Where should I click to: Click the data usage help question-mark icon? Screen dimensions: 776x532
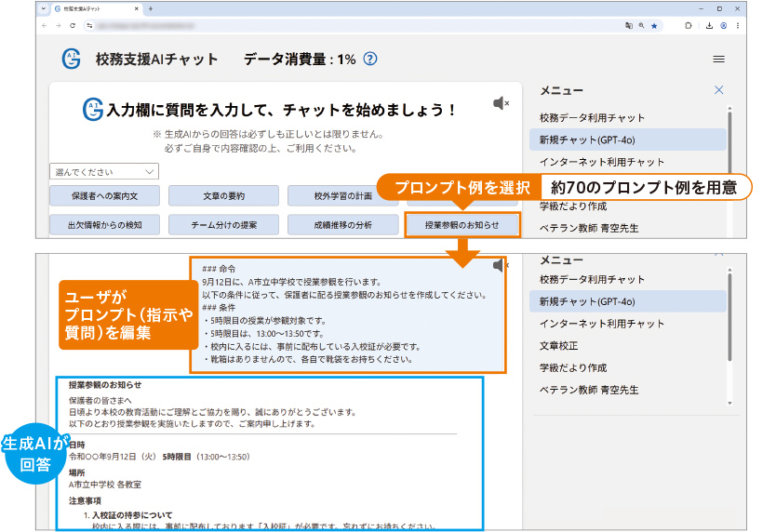pos(370,59)
